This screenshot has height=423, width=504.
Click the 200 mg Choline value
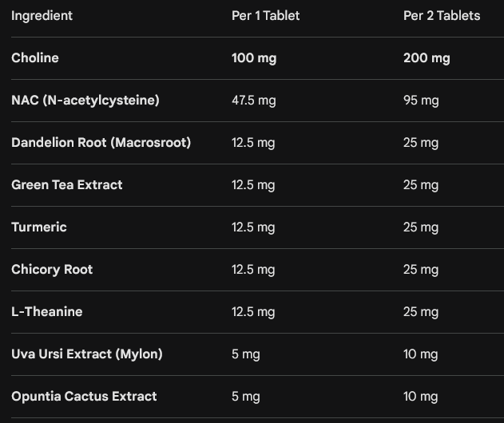[x=427, y=58]
